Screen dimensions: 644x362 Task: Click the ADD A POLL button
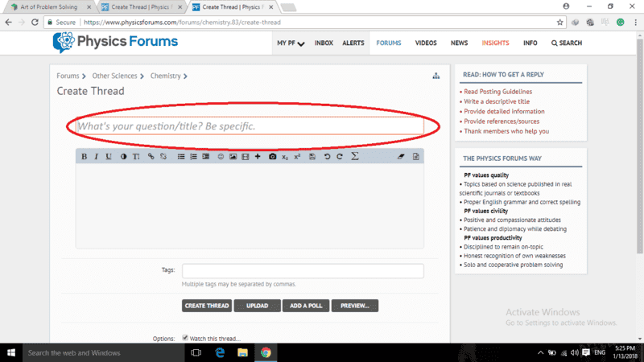click(306, 306)
